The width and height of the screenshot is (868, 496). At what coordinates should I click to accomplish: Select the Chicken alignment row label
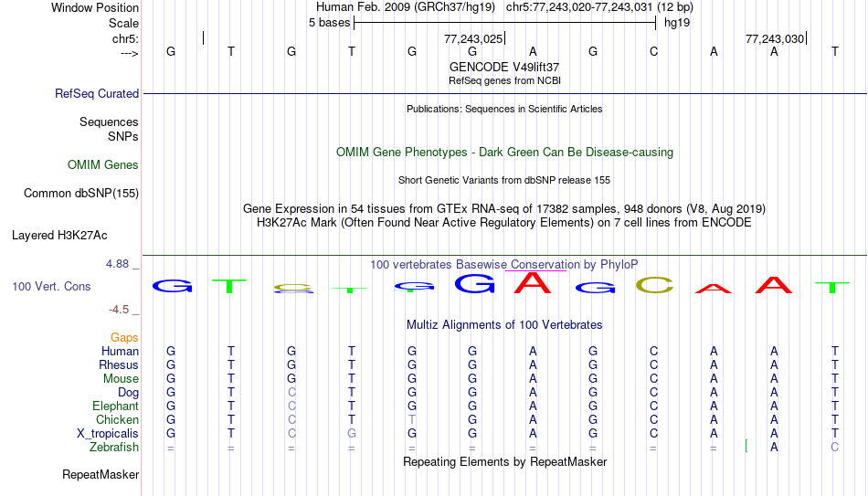117,419
